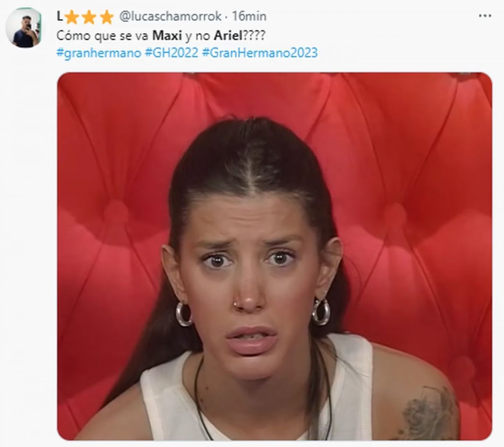Open the three-dot more options menu
Screen dimensions: 504x447
(485, 16)
